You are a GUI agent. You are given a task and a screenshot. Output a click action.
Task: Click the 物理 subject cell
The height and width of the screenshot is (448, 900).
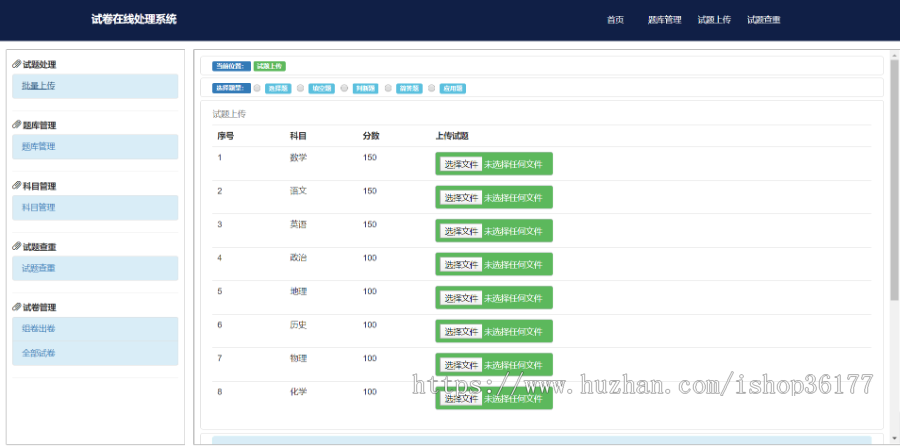coord(298,358)
